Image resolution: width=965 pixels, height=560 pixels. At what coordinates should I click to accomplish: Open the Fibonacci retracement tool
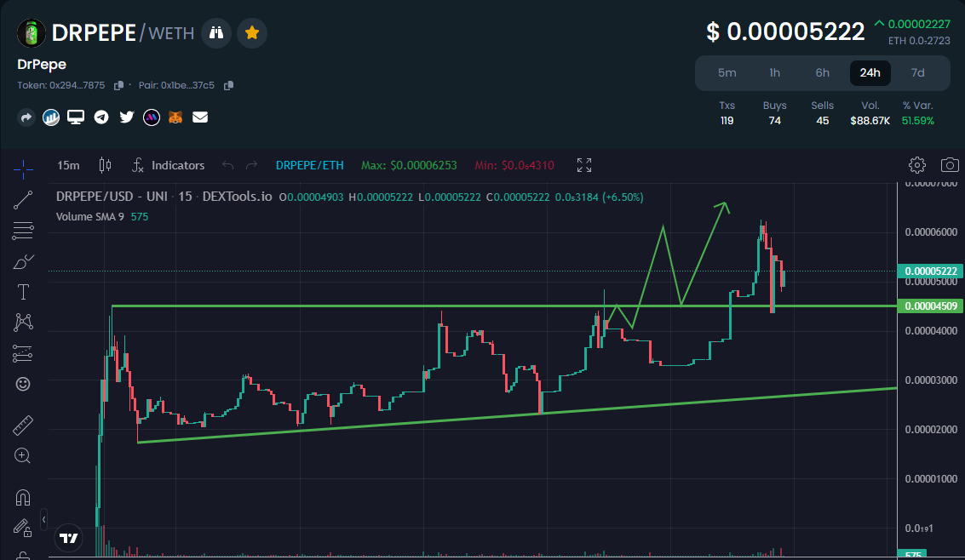coord(23,230)
